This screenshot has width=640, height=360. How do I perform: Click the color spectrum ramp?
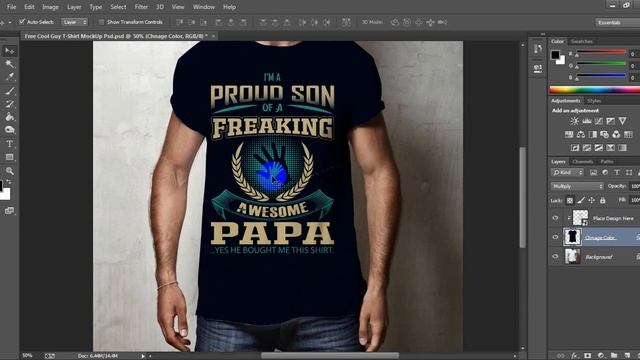click(595, 90)
